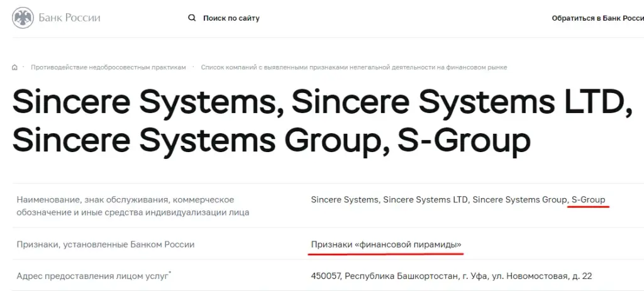Open Противодействие недобросовестным практикам breadcrumb
Screen dimensions: 644x291
click(108, 67)
